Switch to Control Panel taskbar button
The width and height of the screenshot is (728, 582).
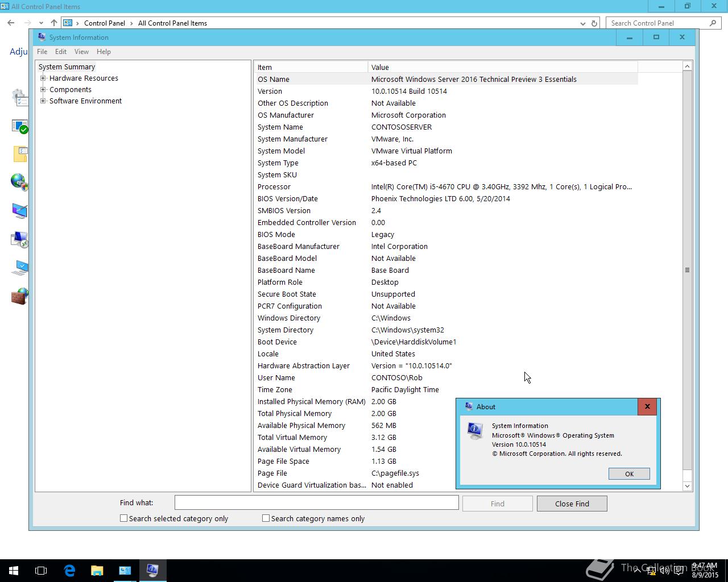coord(125,571)
